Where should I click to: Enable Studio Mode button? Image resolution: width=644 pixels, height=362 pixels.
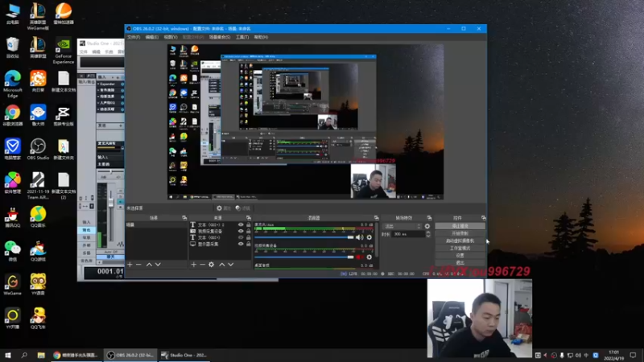(x=460, y=249)
